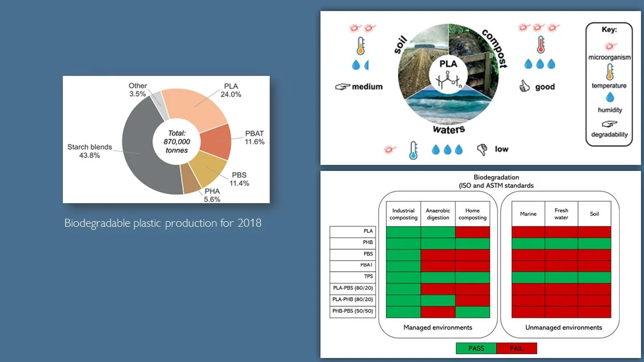Select the temperature thermometer icon in the Key

point(609,72)
